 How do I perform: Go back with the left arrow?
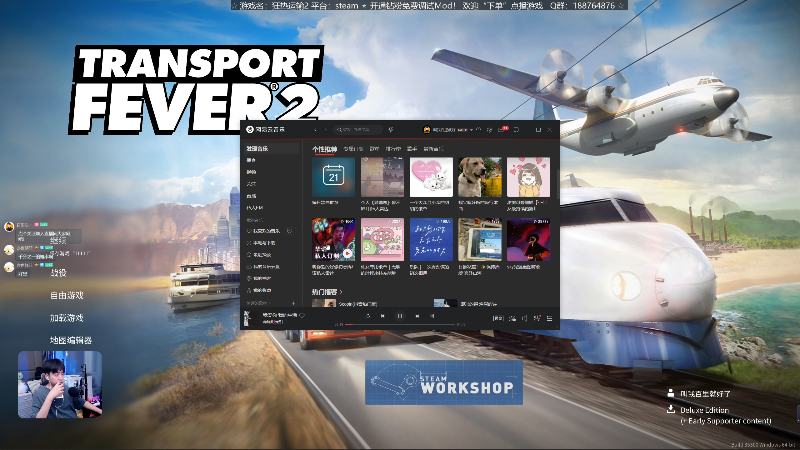tap(315, 130)
